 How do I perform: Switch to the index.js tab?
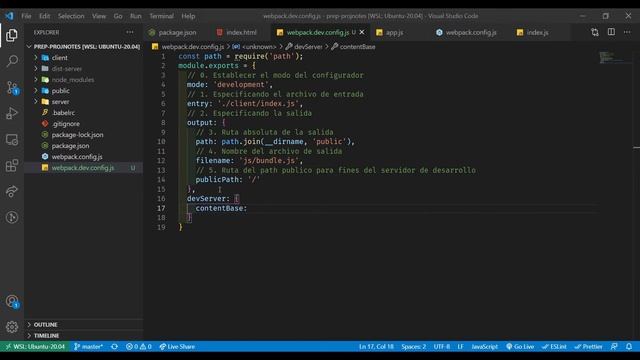tap(537, 32)
